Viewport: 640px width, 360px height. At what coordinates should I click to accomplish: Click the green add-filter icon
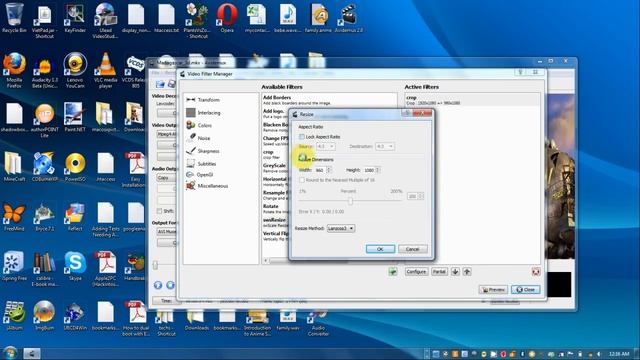click(393, 271)
